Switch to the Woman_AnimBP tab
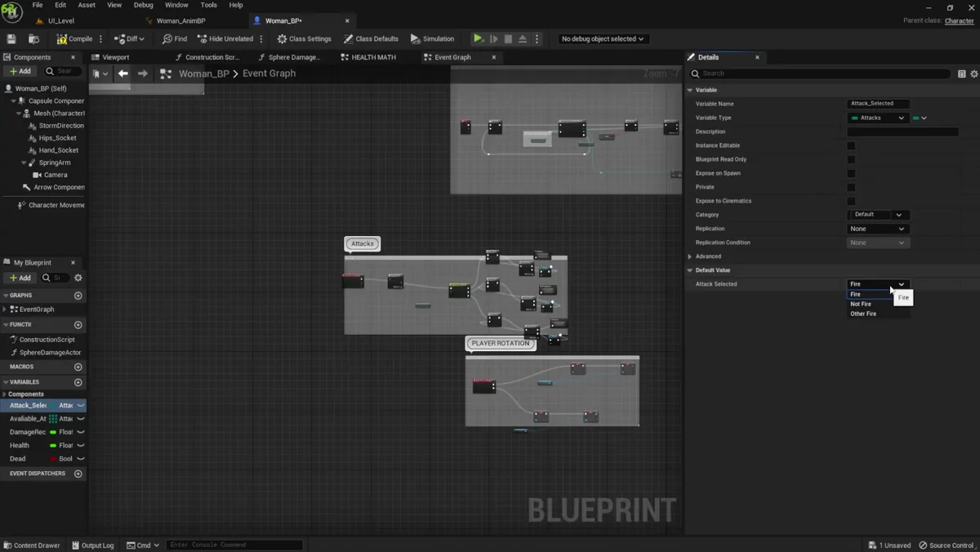980x552 pixels. [x=181, y=20]
